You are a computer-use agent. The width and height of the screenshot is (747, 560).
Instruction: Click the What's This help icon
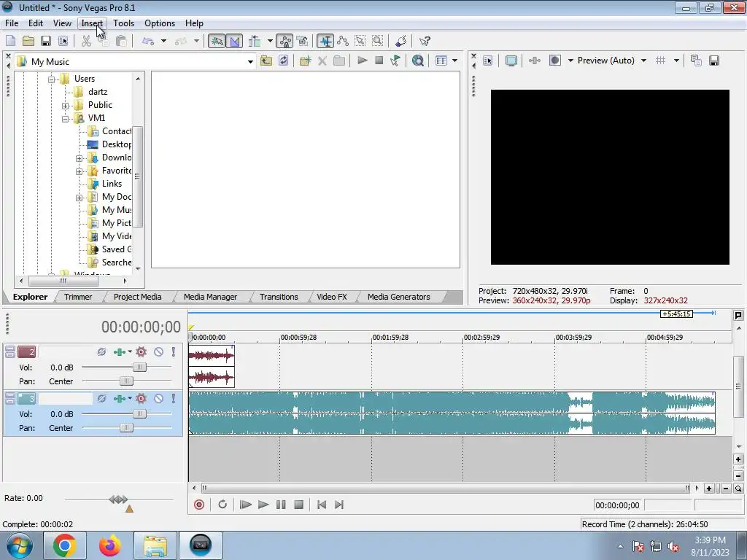425,42
